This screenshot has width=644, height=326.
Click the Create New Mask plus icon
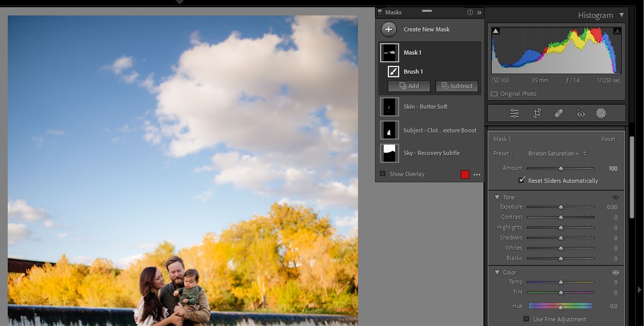[389, 29]
